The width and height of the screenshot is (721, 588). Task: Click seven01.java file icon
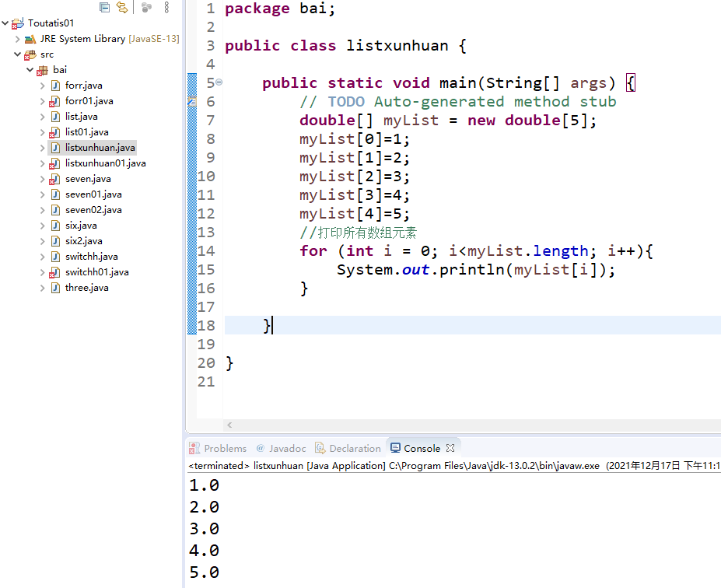[x=55, y=194]
